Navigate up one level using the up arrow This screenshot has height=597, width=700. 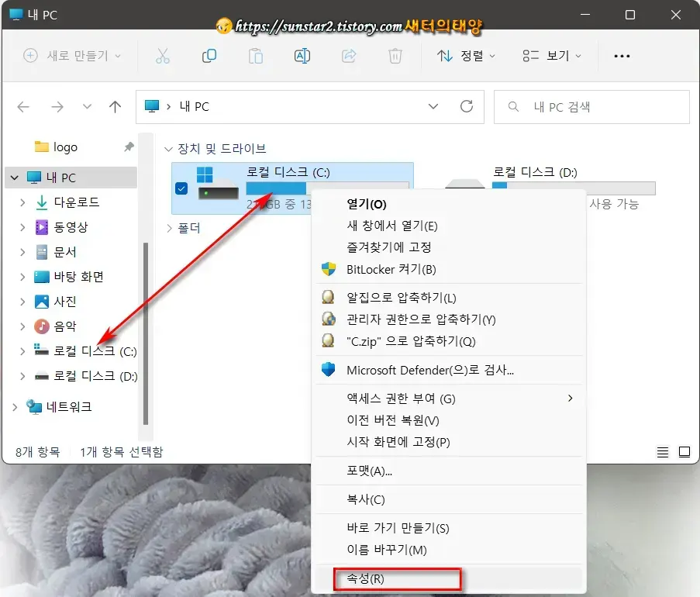pyautogui.click(x=115, y=107)
